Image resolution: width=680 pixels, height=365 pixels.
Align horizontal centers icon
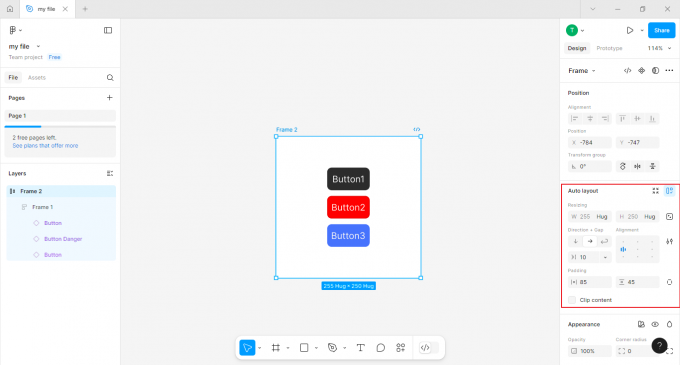(590, 119)
